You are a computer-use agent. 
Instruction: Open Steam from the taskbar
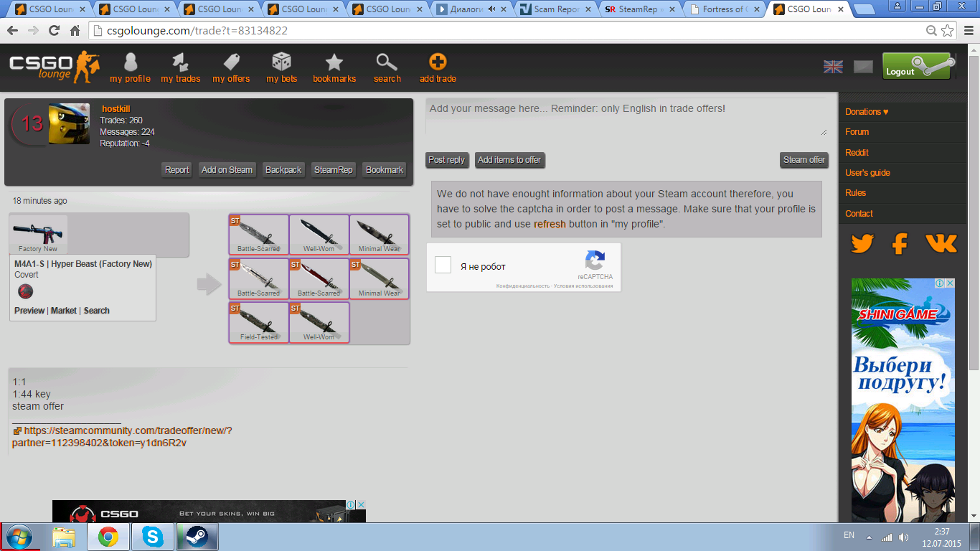point(197,537)
